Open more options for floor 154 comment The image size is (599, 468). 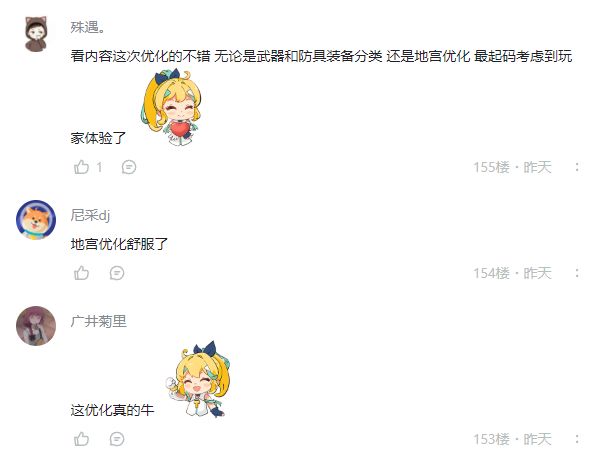coord(577,273)
